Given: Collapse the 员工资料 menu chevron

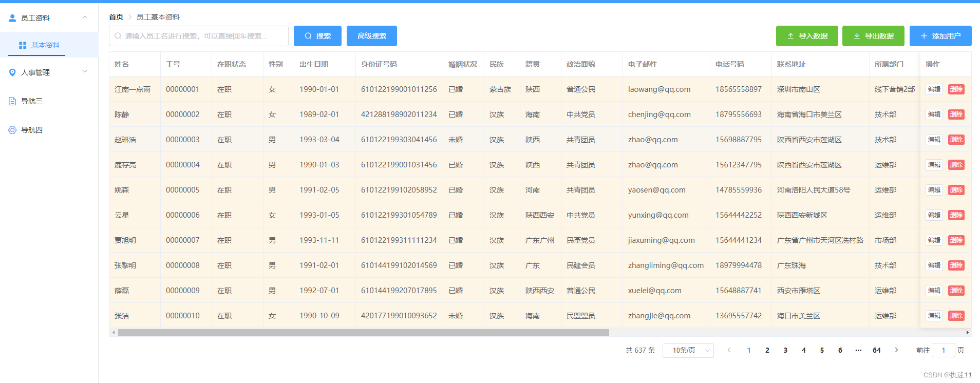Looking at the screenshot, I should [85, 17].
